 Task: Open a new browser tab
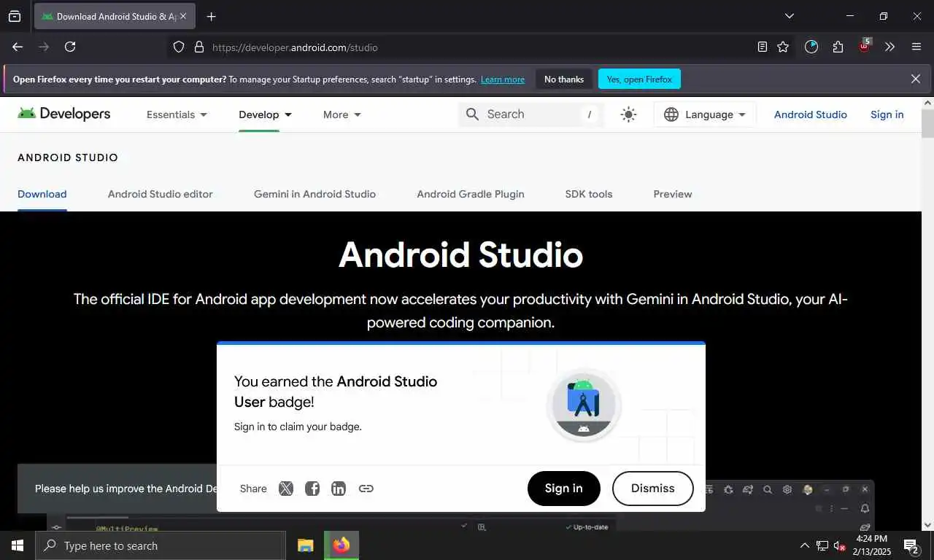(x=211, y=16)
